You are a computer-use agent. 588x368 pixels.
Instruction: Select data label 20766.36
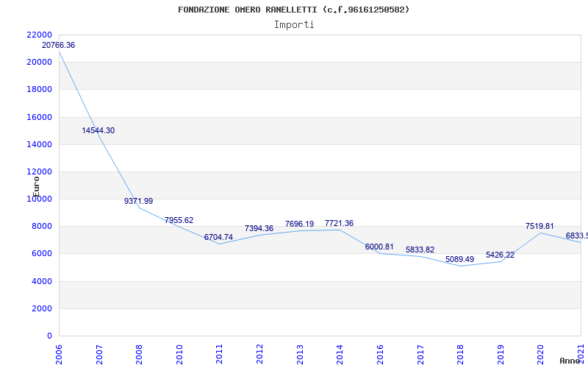(58, 45)
